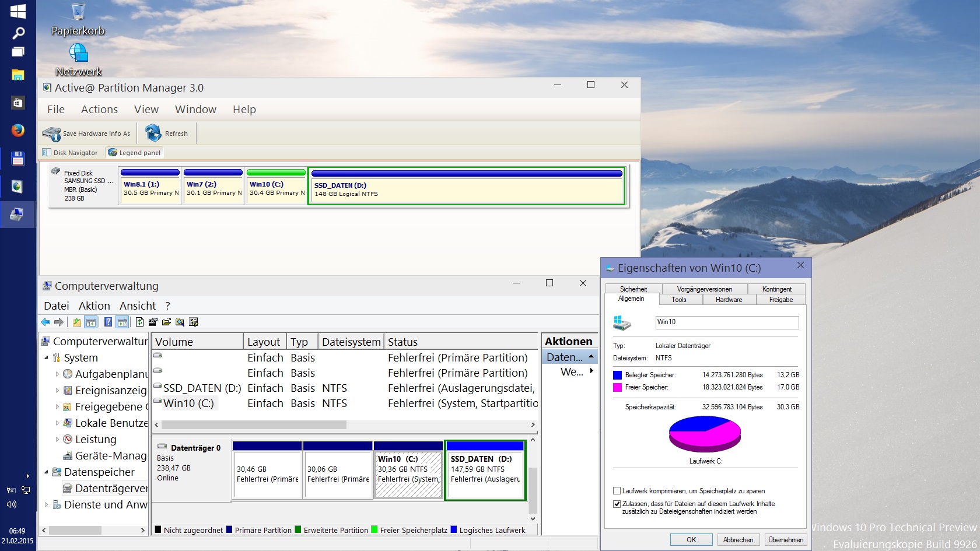Open the Windows Start button

(x=18, y=11)
